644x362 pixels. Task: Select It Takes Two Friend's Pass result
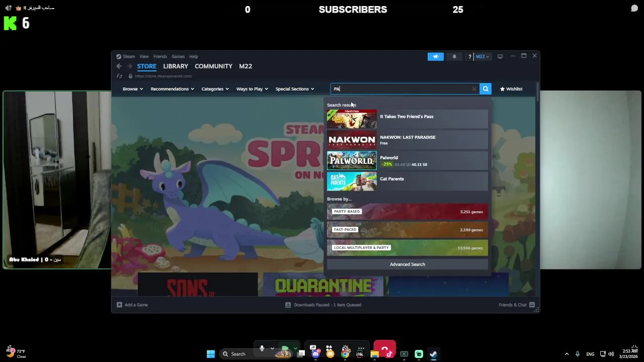[x=408, y=119]
